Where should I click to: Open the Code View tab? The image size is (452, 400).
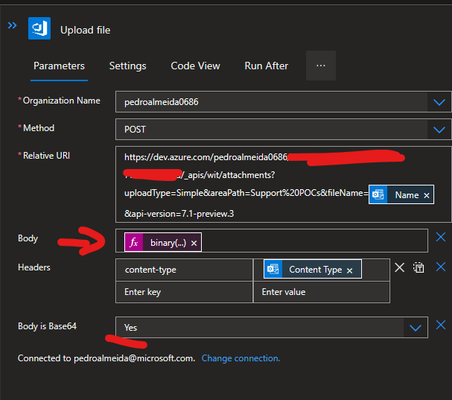[195, 66]
